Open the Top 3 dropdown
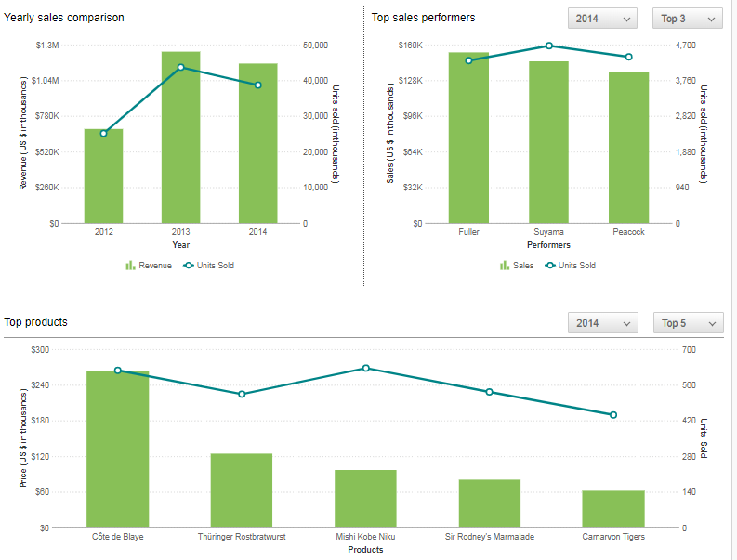 pos(688,19)
